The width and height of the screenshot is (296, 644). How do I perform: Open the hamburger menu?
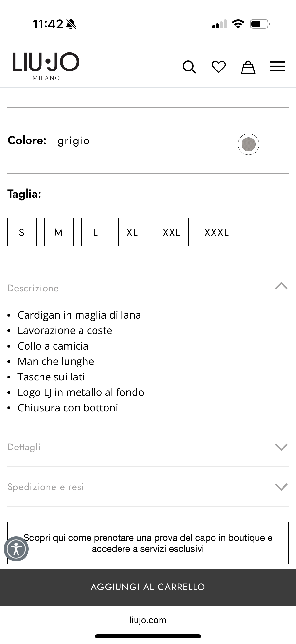[x=278, y=67]
